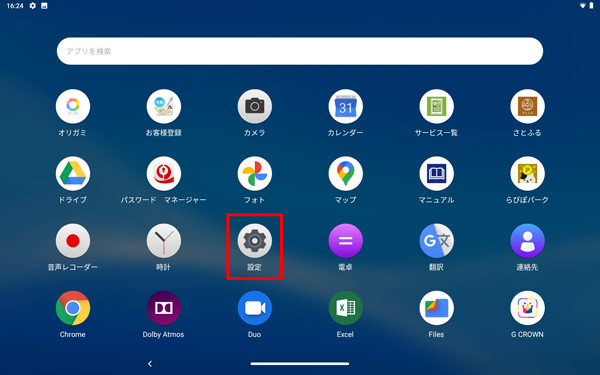Launch Chrome browser
The width and height of the screenshot is (600, 375).
pyautogui.click(x=73, y=308)
